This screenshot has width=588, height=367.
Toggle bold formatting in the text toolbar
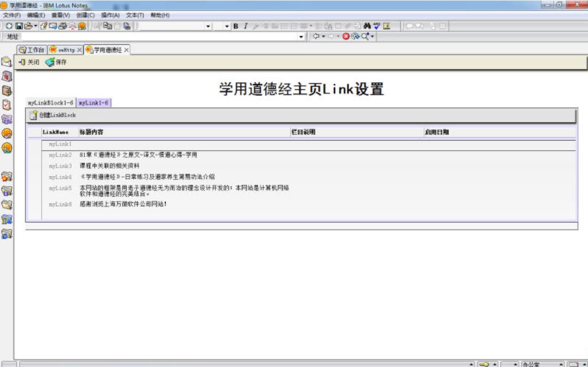point(236,26)
